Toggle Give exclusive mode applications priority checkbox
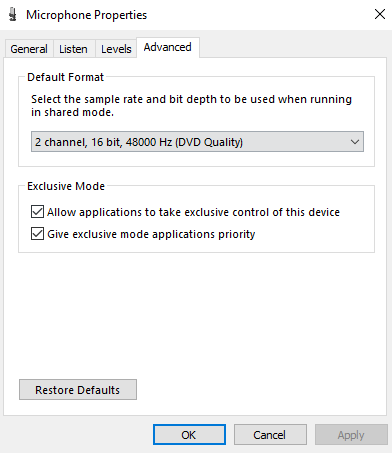This screenshot has width=392, height=453. coord(37,234)
